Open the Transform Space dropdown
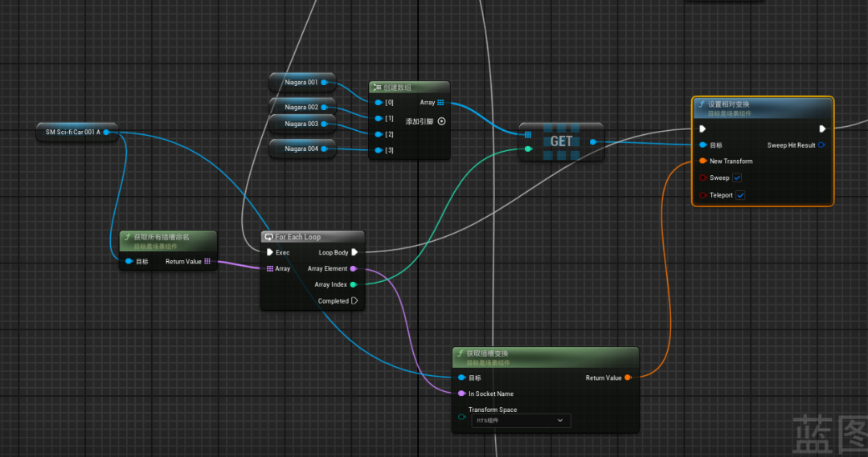 point(521,421)
